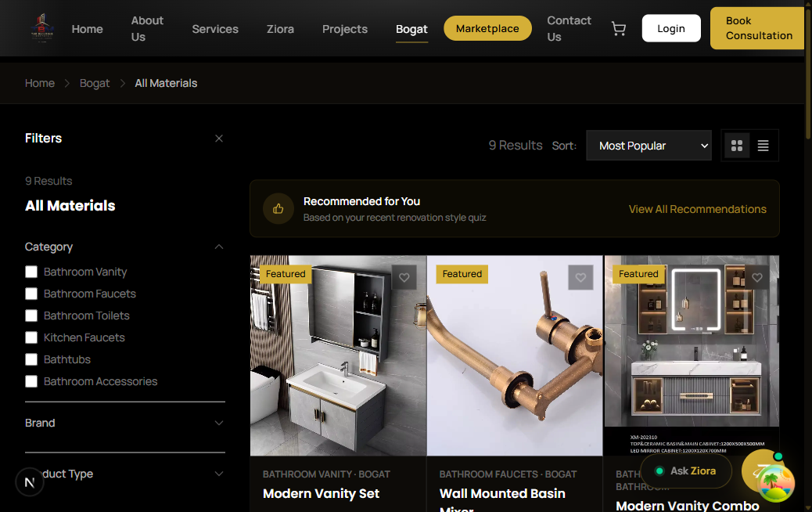Screen dimensions: 812x512
Task: Open the Most Popular sort dropdown
Action: [649, 146]
